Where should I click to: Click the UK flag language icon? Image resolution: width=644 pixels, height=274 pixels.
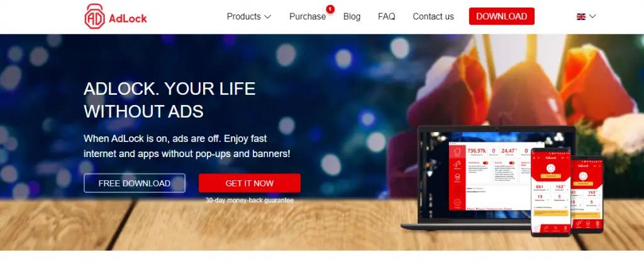pos(580,16)
